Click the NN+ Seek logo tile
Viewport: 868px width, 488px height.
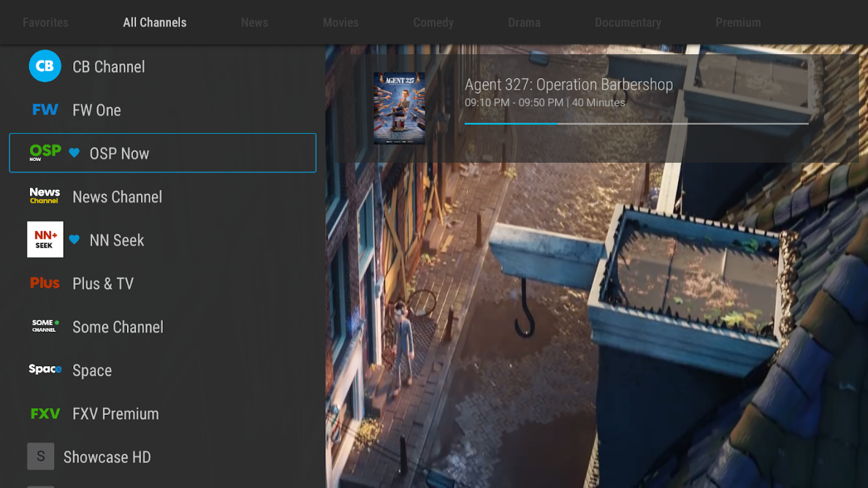pyautogui.click(x=45, y=239)
